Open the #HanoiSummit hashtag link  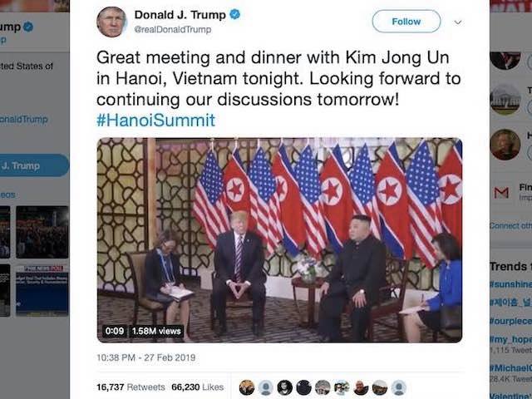point(155,120)
